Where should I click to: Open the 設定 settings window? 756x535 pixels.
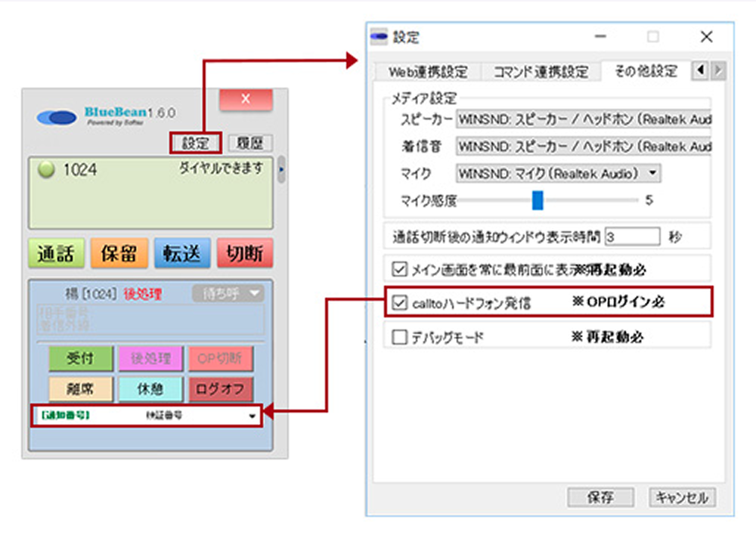(194, 143)
